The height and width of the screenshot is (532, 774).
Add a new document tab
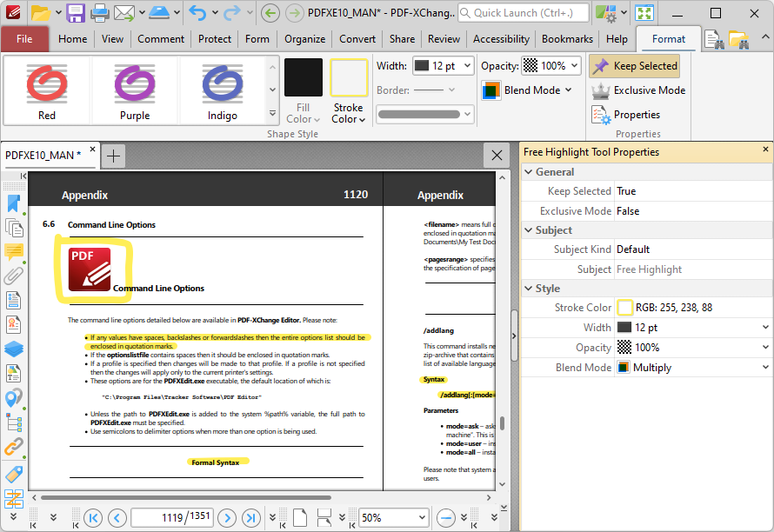click(x=114, y=156)
